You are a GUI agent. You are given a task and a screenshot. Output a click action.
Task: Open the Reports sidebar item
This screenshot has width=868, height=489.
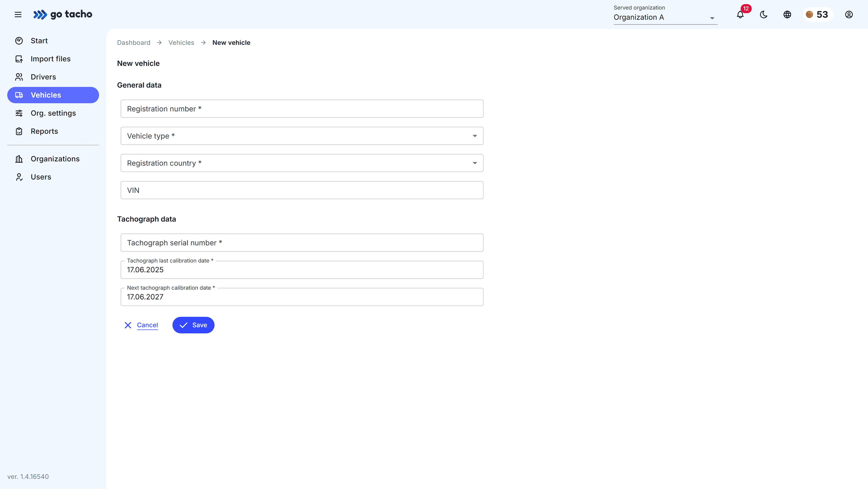[x=44, y=131]
